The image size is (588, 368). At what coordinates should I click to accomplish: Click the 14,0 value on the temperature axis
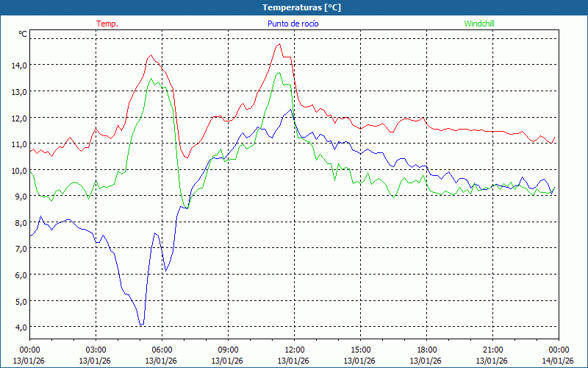(18, 65)
